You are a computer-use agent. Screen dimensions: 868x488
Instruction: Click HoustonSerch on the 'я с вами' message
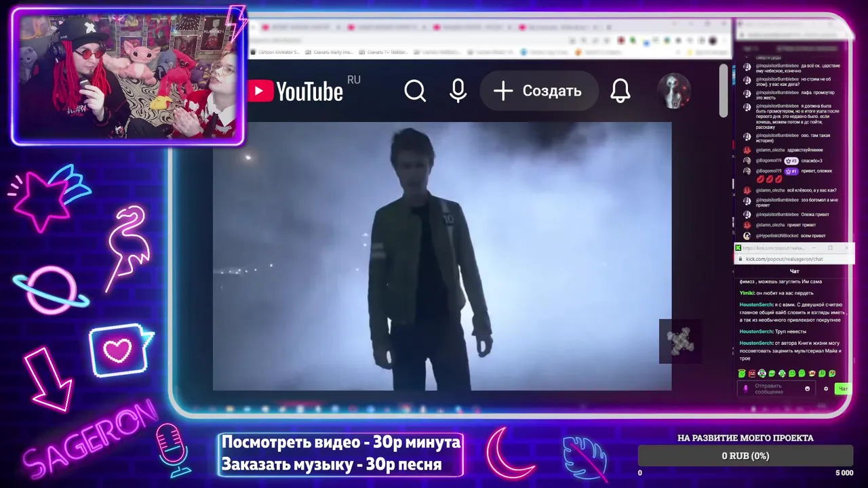(755, 304)
